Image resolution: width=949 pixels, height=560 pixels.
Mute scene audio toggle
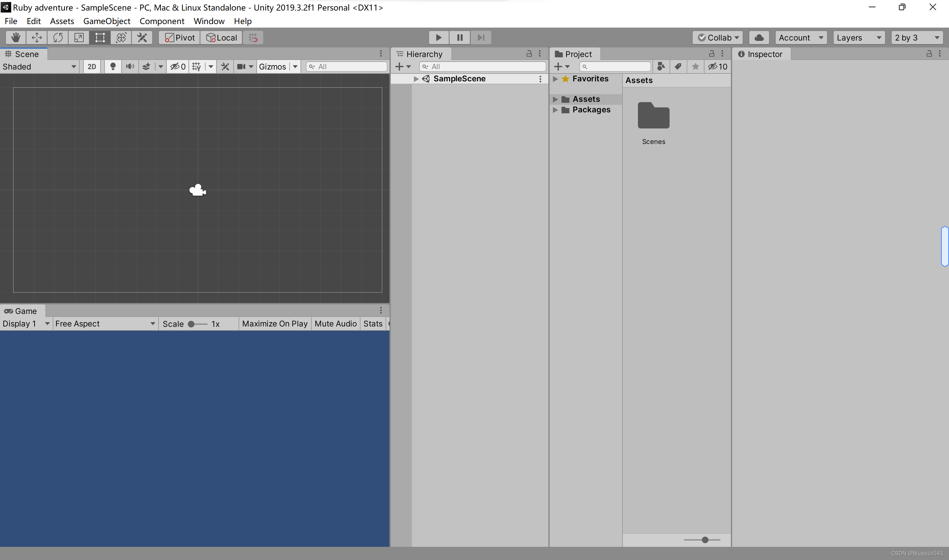click(130, 67)
